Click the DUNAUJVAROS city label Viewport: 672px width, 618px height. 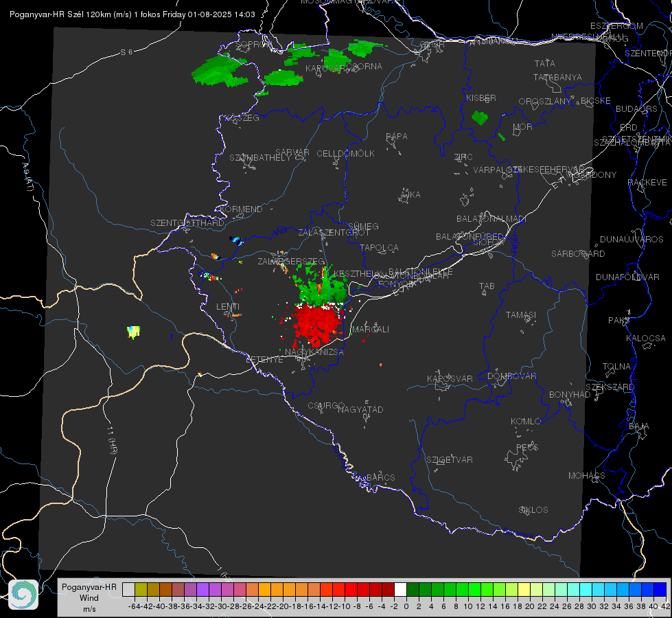click(632, 239)
